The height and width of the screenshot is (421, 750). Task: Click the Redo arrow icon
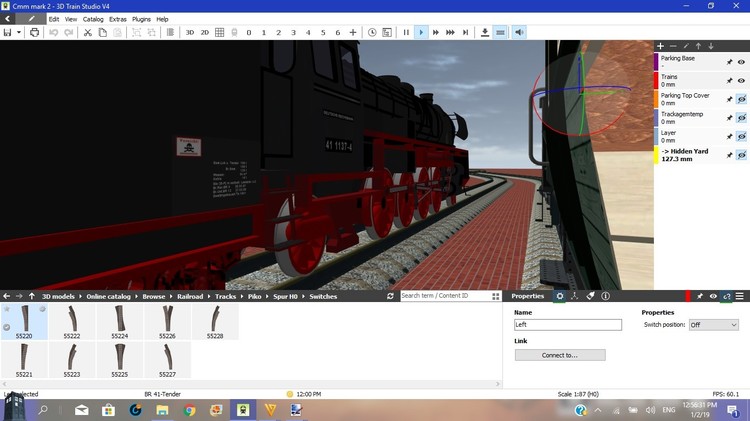[x=69, y=33]
